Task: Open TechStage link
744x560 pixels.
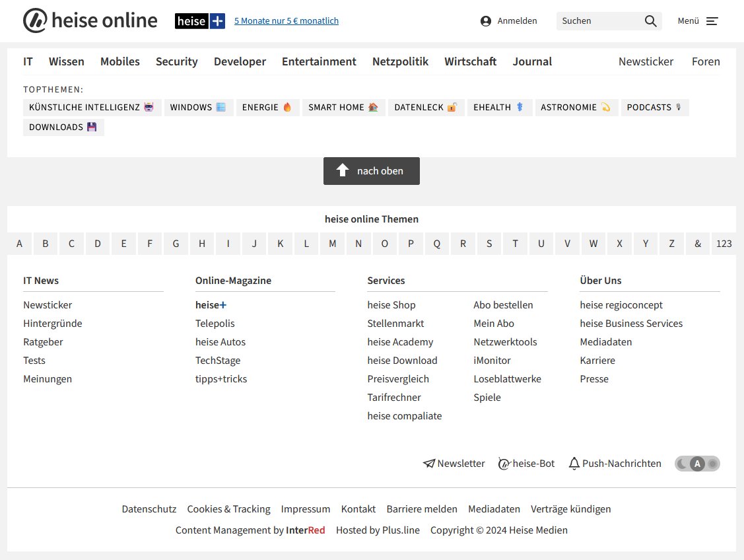Action: pyautogui.click(x=218, y=360)
